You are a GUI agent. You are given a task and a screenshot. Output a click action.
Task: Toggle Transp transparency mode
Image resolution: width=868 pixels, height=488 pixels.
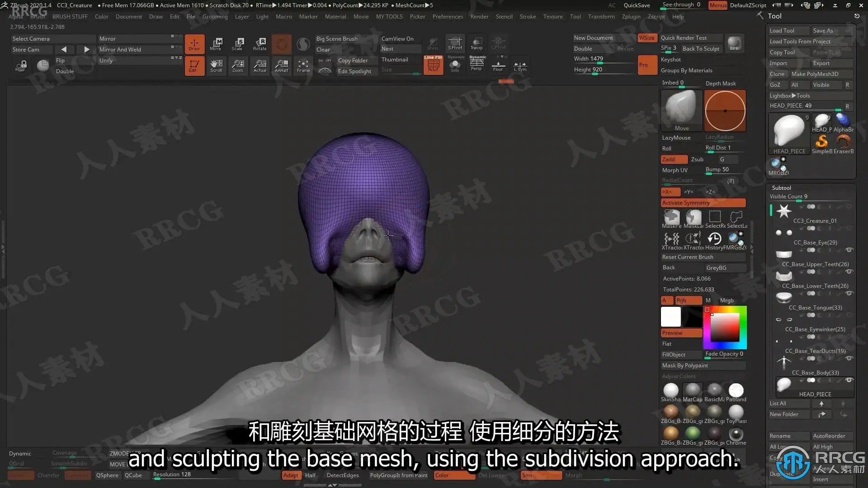476,43
